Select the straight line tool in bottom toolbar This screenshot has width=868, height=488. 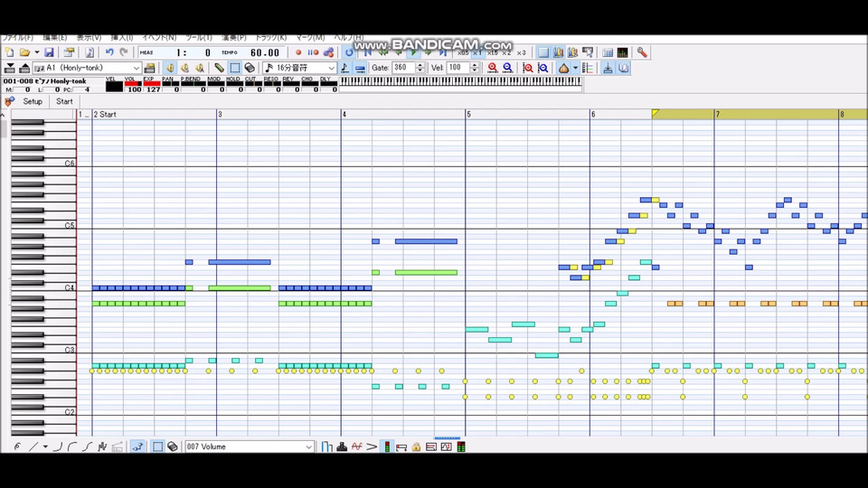[x=33, y=446]
